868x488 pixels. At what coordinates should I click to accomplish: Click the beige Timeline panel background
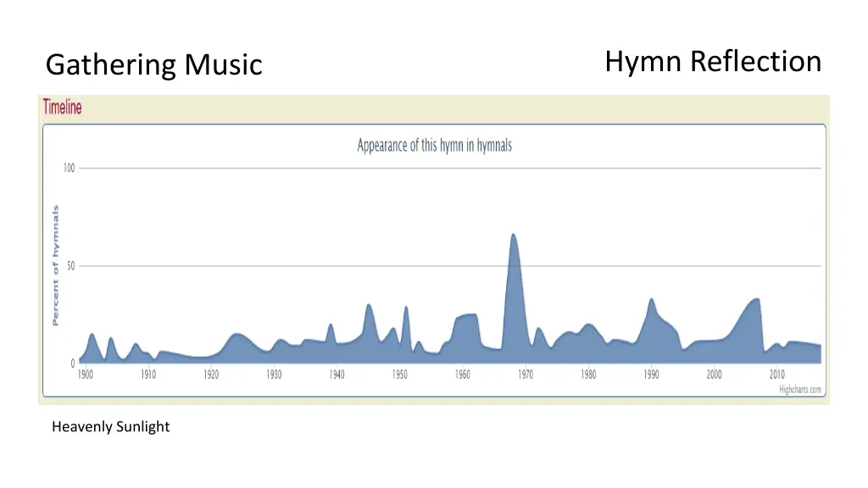(x=424, y=108)
